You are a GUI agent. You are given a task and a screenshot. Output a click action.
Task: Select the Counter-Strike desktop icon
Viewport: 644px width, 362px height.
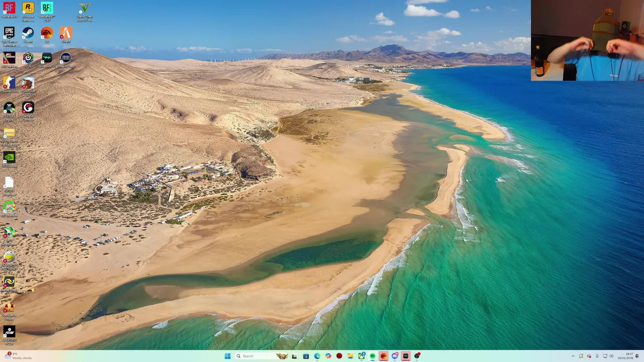coord(9,85)
